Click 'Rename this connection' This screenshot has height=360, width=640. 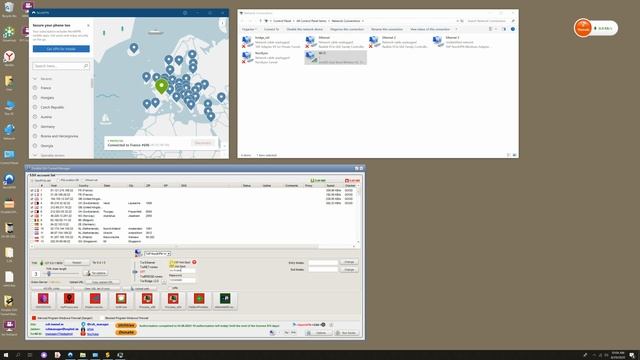click(x=387, y=29)
